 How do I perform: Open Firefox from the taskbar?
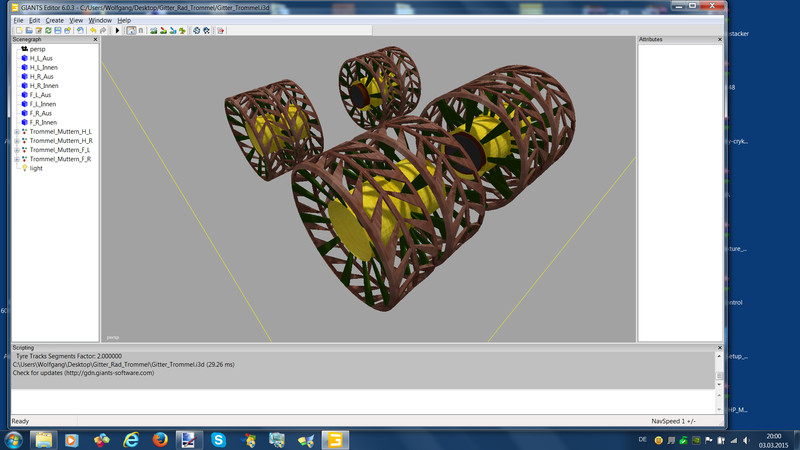pyautogui.click(x=159, y=439)
